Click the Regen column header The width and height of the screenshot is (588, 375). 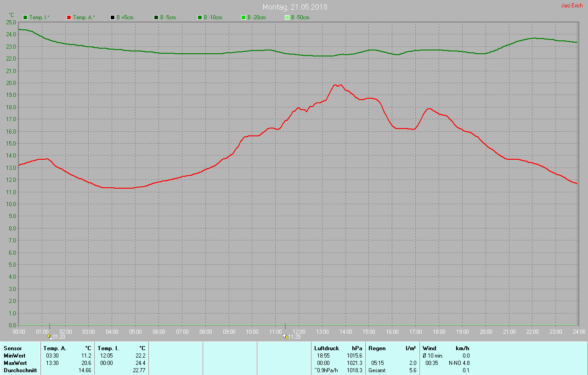pos(377,348)
